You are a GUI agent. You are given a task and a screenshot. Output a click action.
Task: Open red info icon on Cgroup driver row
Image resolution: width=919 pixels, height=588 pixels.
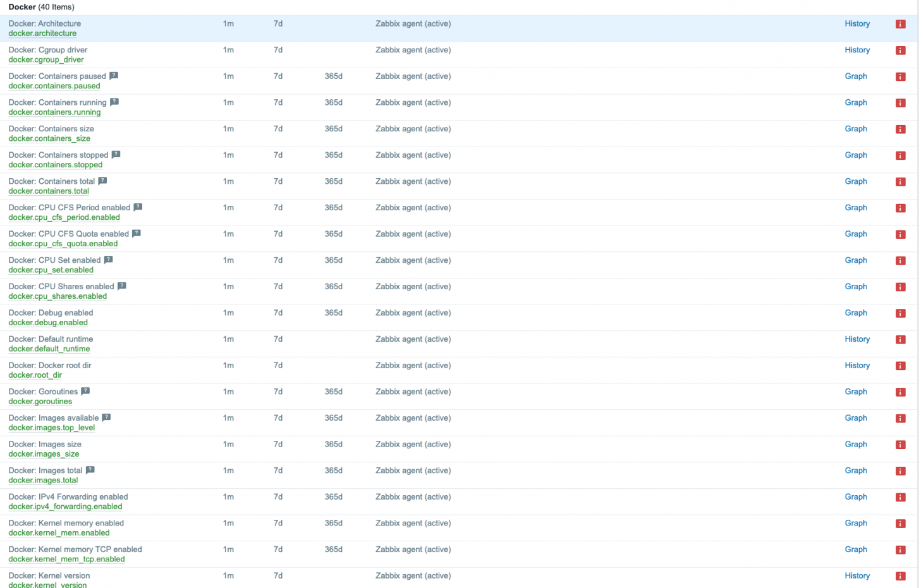click(x=901, y=51)
